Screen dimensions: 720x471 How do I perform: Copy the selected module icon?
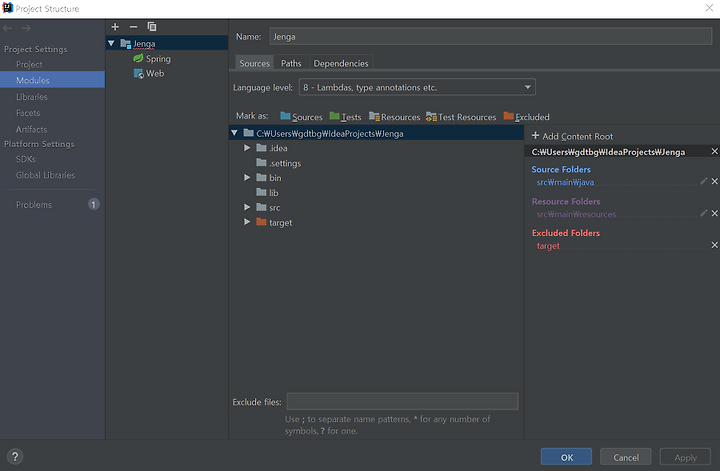click(x=152, y=27)
